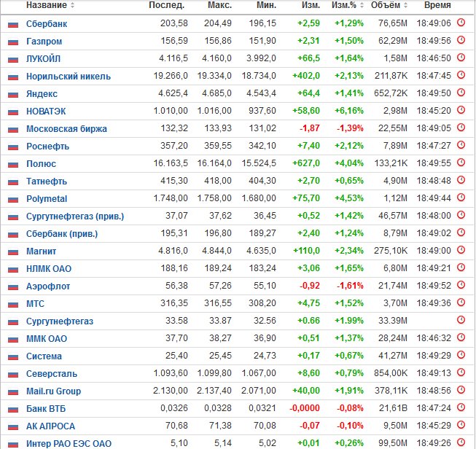Click Аэрофлот percent change -1,61%
This screenshot has height=449, width=476.
[350, 286]
